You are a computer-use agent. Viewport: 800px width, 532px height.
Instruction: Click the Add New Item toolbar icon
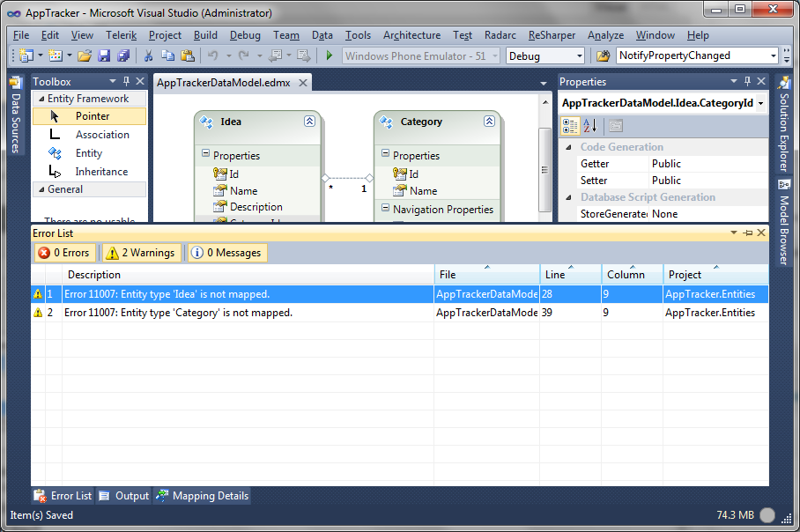click(x=56, y=55)
